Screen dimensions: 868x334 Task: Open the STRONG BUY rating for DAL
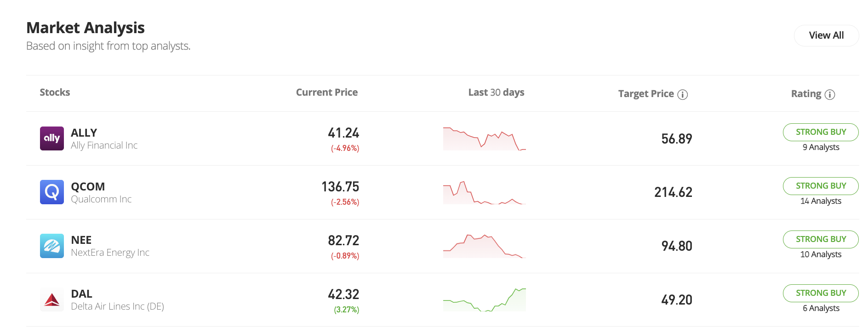point(820,293)
